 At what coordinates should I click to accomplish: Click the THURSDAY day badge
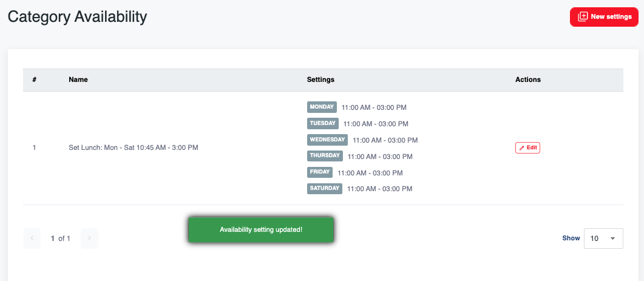pyautogui.click(x=325, y=156)
